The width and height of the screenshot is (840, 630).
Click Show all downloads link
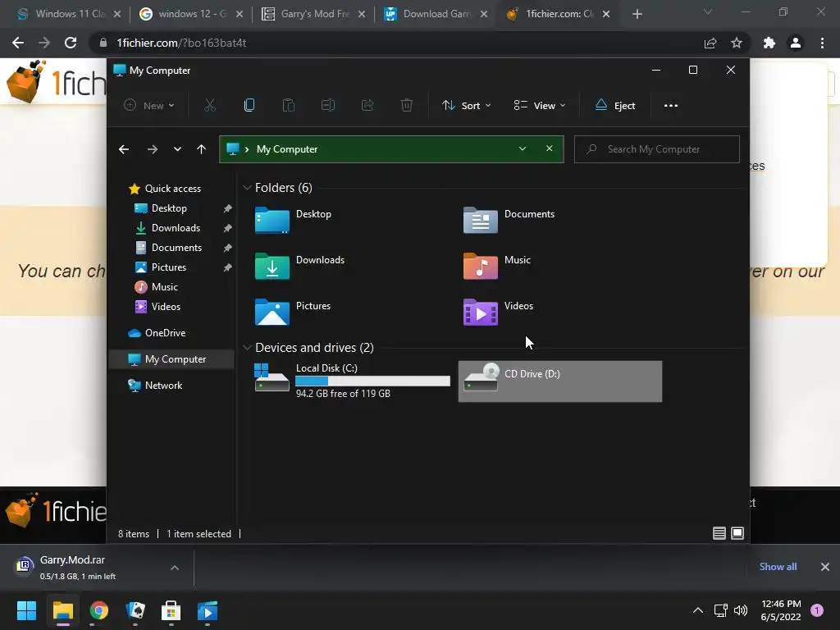(778, 567)
